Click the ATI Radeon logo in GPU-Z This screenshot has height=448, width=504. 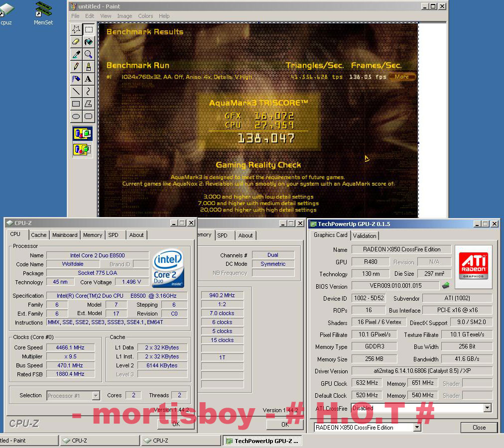click(474, 266)
